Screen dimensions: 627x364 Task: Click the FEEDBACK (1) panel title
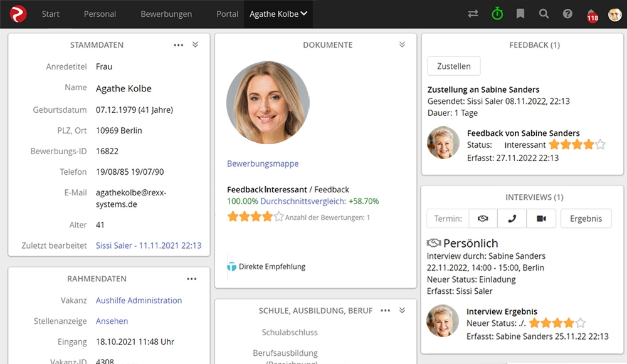coord(535,45)
